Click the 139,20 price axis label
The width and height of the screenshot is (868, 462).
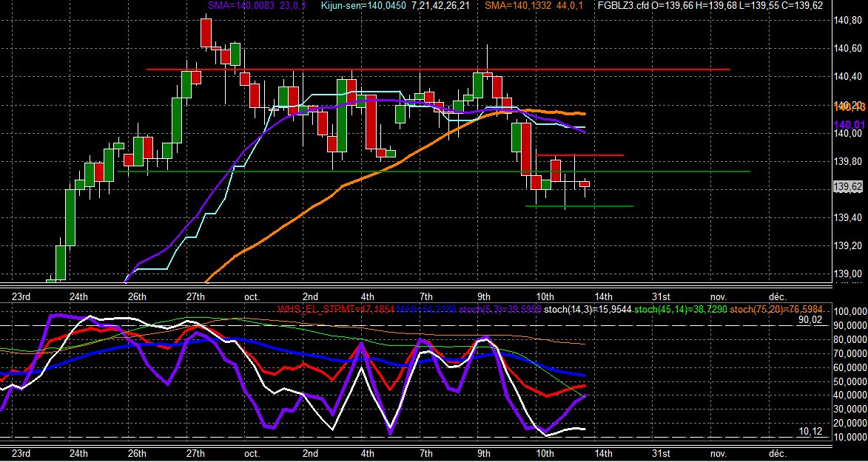[847, 245]
